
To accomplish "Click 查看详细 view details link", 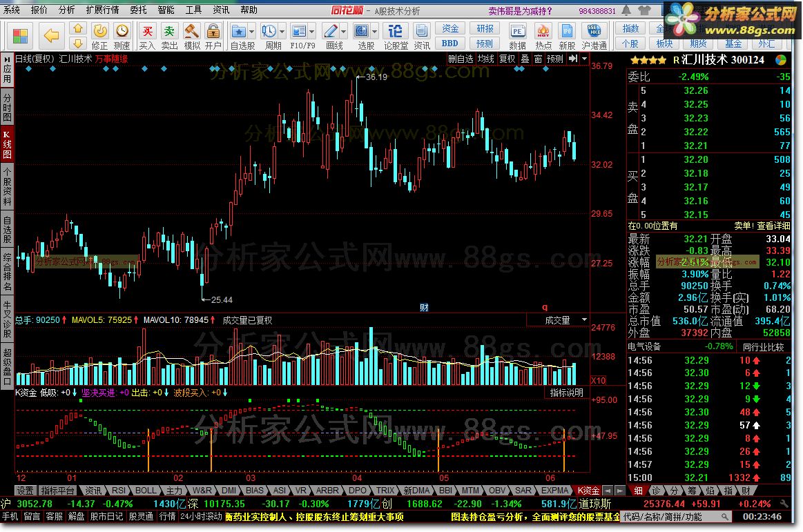I will tap(773, 226).
